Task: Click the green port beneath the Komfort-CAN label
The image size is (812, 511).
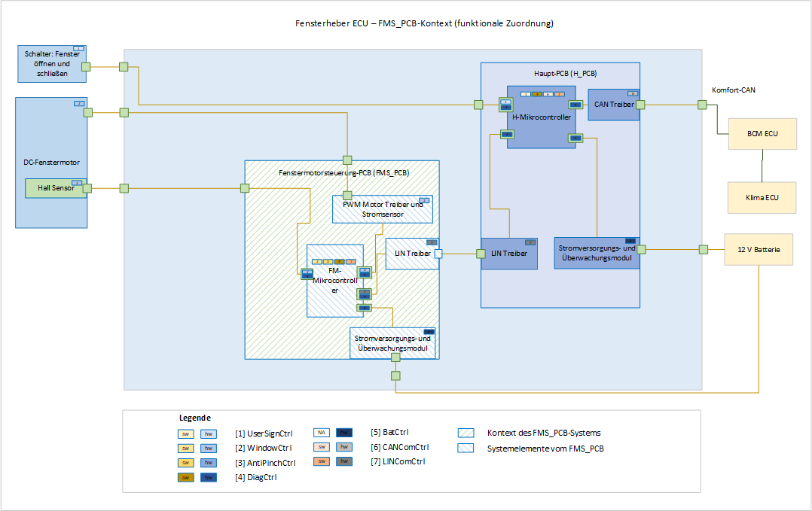Action: 702,105
